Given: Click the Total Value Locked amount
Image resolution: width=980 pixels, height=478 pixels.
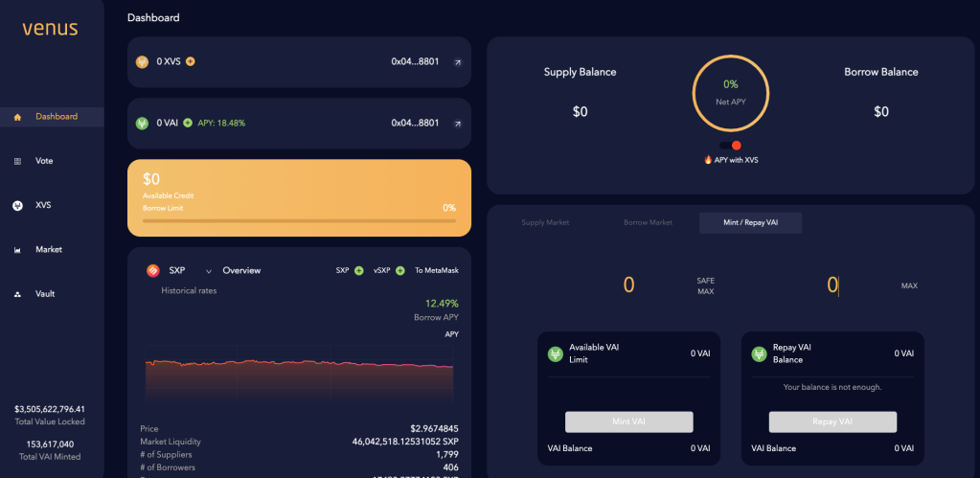Looking at the screenshot, I should pyautogui.click(x=50, y=409).
